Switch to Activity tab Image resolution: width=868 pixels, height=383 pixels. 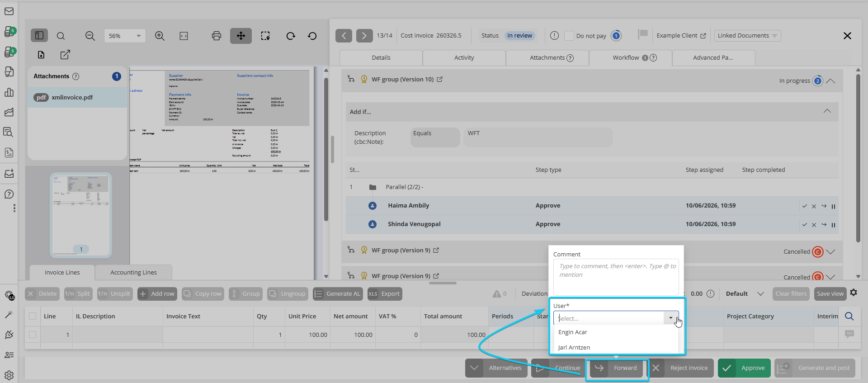(464, 58)
